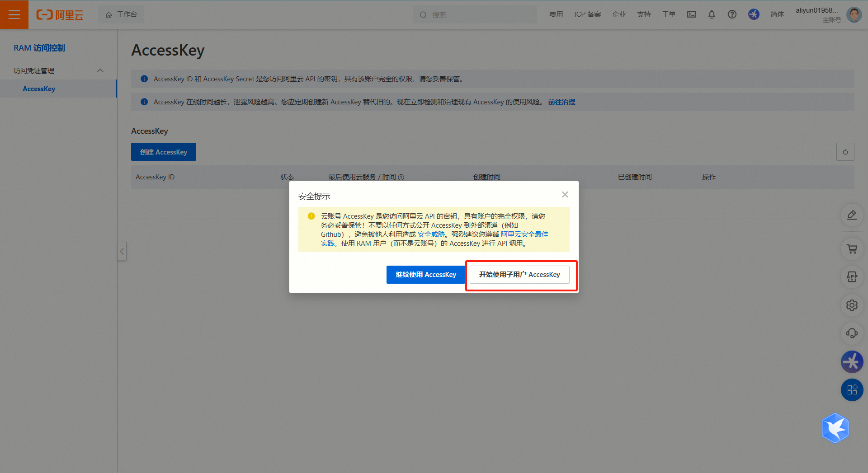Open the user avatar account menu
The height and width of the screenshot is (473, 868).
click(854, 14)
